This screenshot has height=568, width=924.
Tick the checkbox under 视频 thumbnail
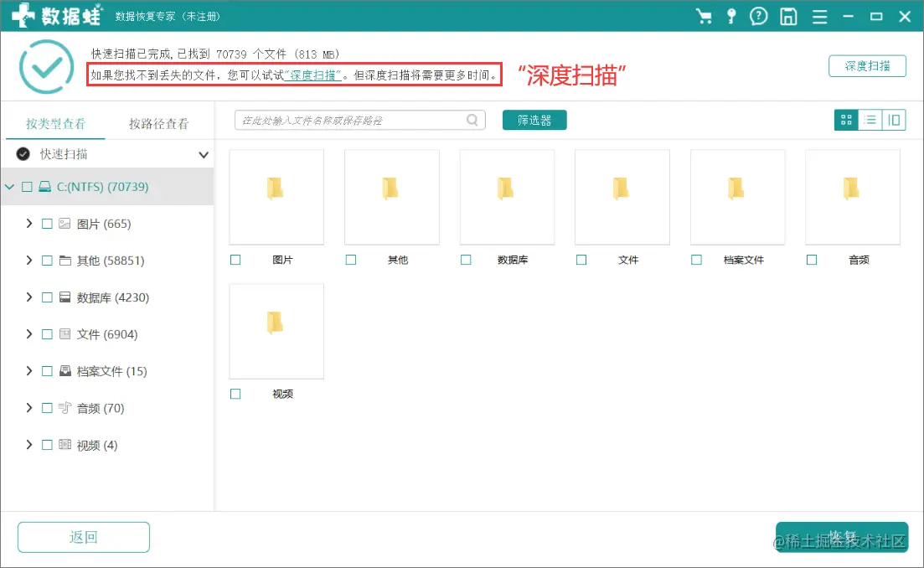(235, 395)
